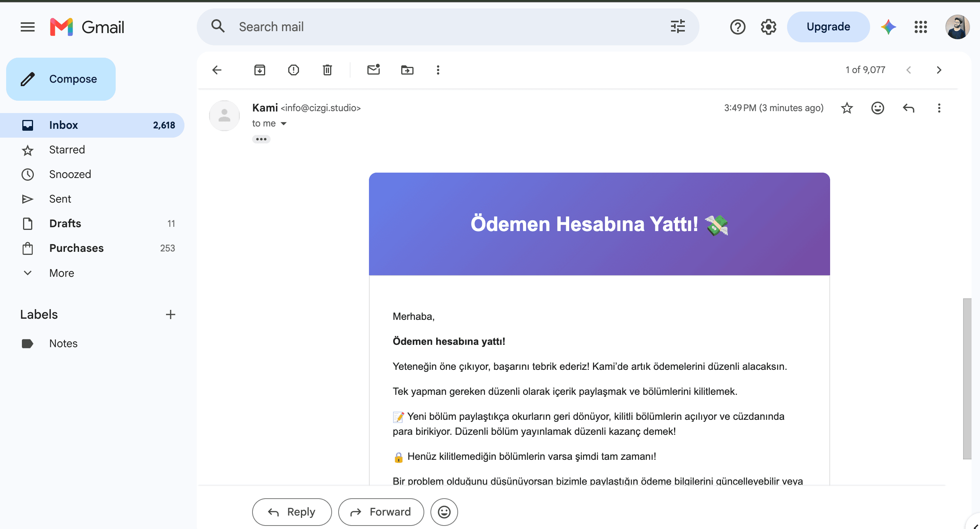This screenshot has width=980, height=529.
Task: Mark the email as unread
Action: click(x=374, y=70)
